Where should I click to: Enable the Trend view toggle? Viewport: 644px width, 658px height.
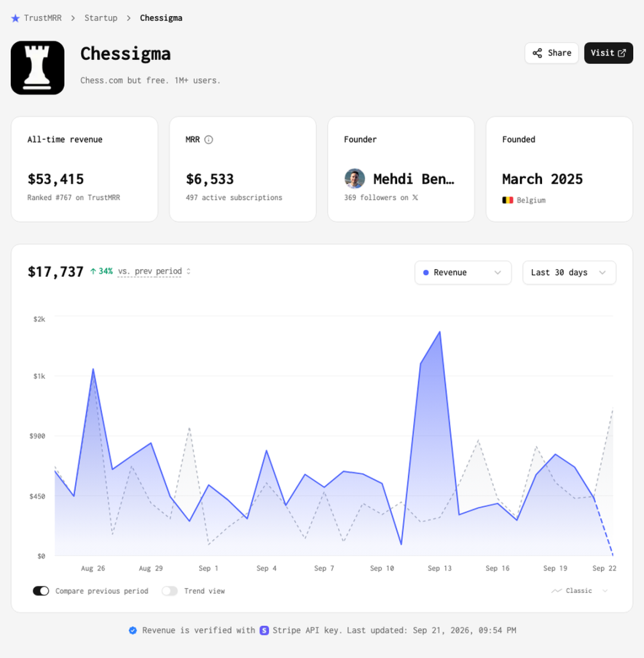click(170, 591)
